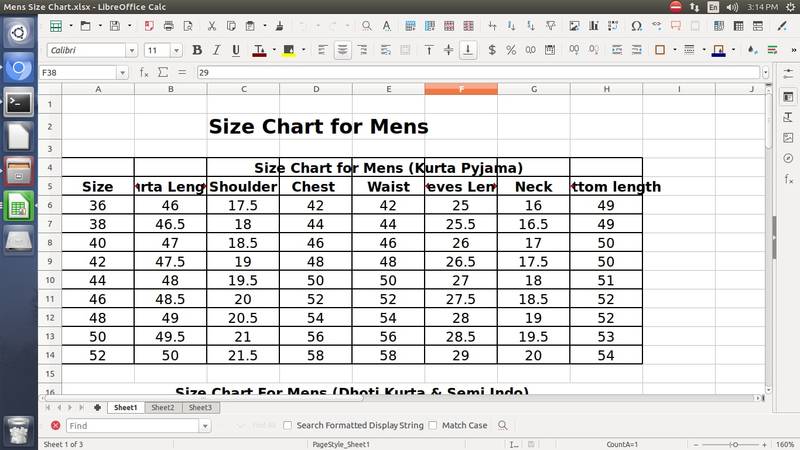This screenshot has height=450, width=800.
Task: Format as currency using dollar icon
Action: 491,50
